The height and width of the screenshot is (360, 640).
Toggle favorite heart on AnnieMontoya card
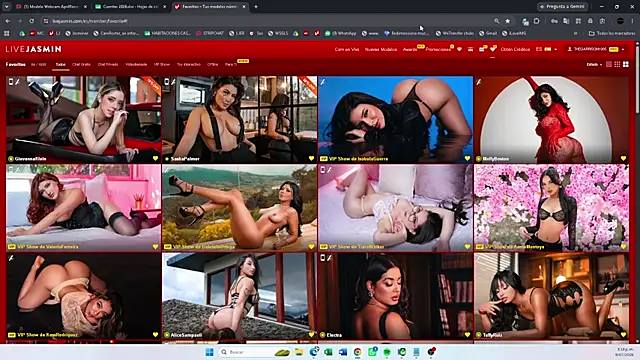click(623, 247)
